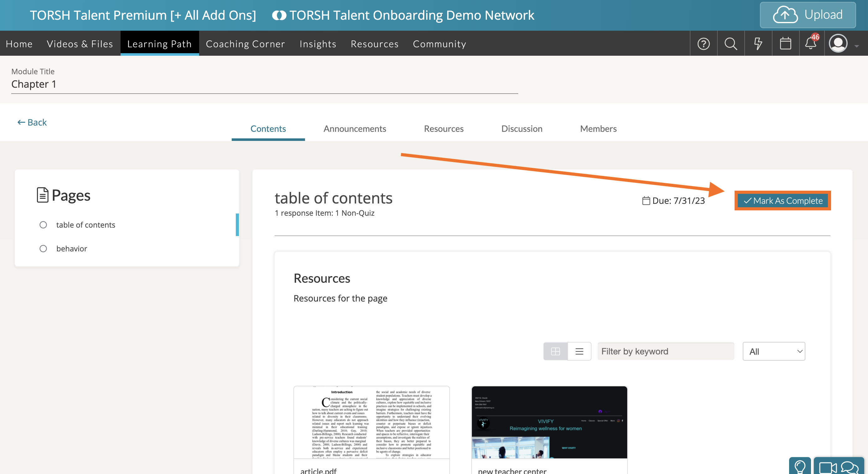Switch to the Announcements tab
868x474 pixels.
354,129
